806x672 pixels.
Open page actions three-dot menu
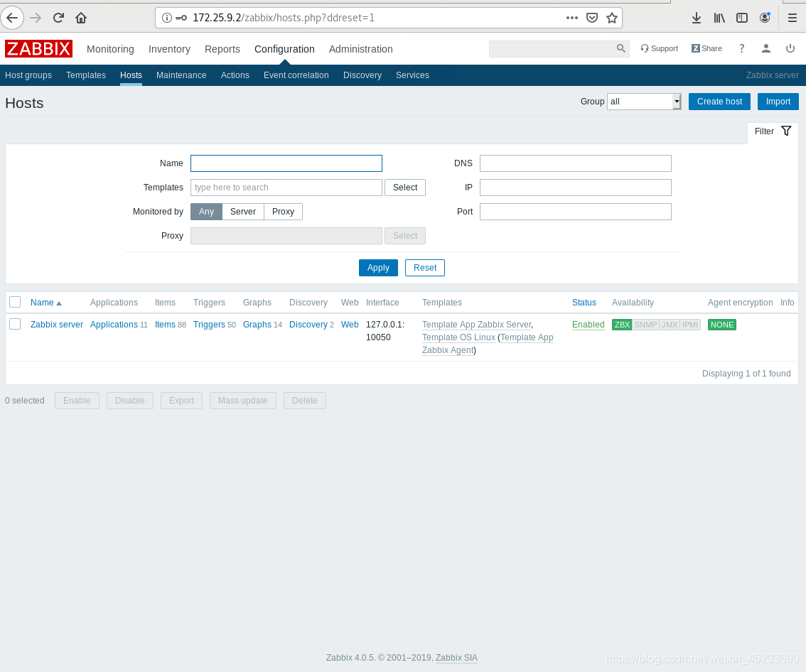pyautogui.click(x=572, y=18)
